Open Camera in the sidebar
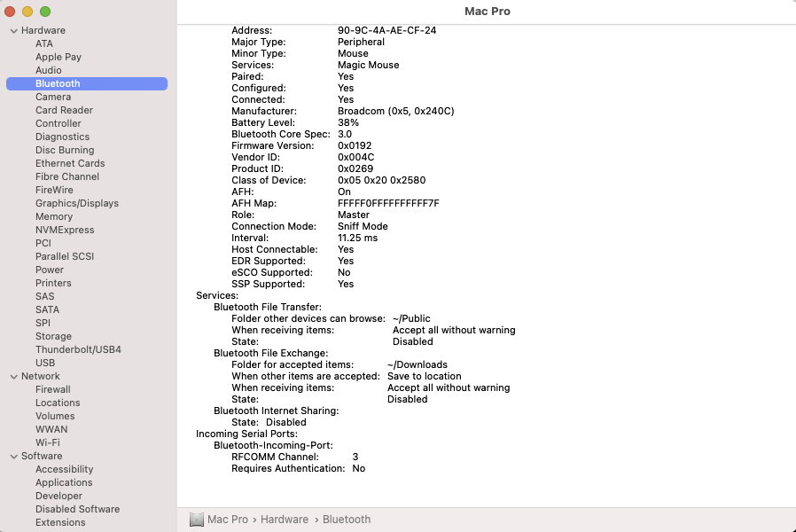 (53, 97)
